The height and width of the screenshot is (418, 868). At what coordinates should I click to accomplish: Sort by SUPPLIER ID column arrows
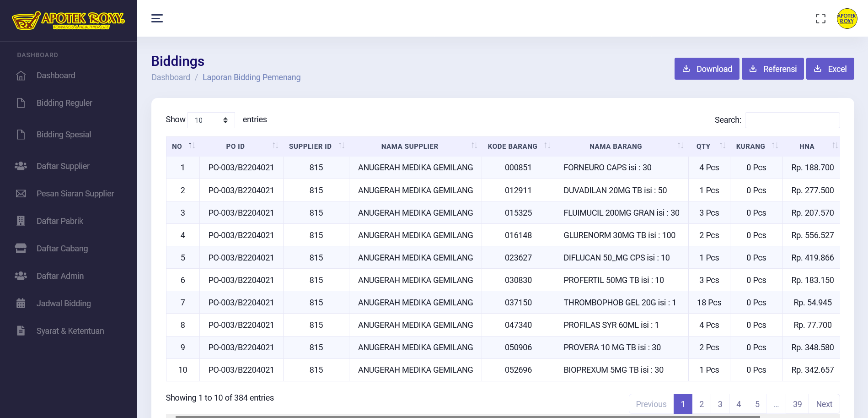(342, 146)
